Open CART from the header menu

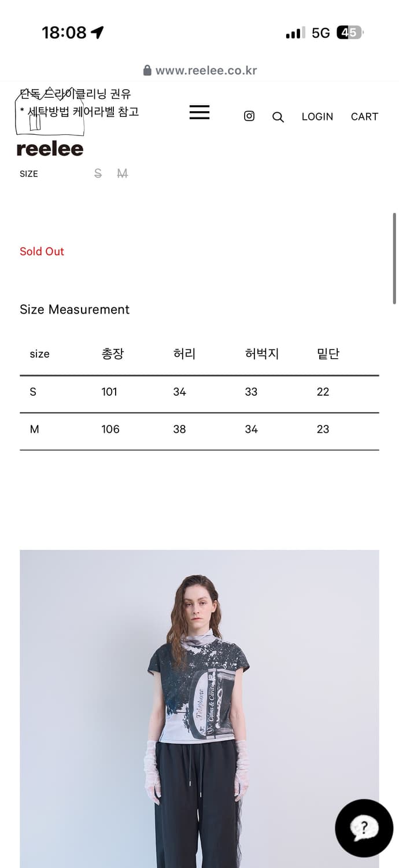[x=364, y=116]
